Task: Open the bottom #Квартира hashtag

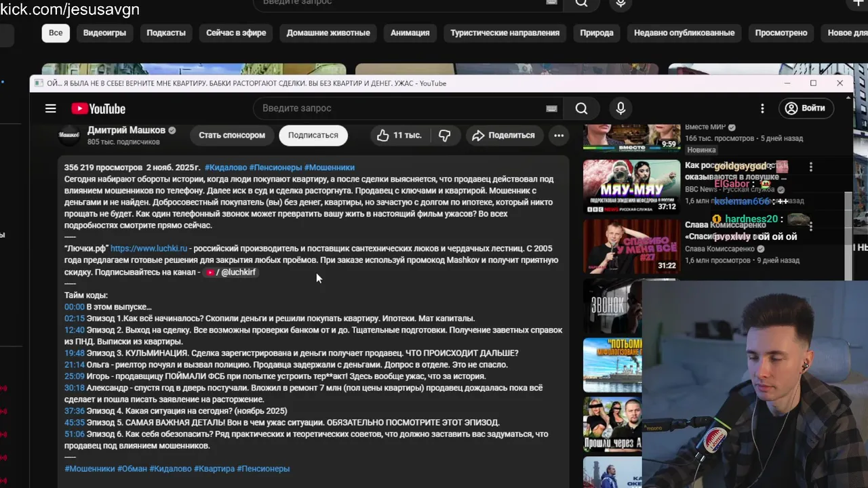Action: pos(214,468)
